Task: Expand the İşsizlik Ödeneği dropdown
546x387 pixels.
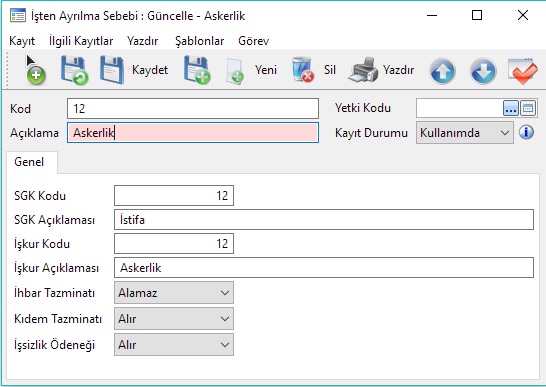Action: 174,345
